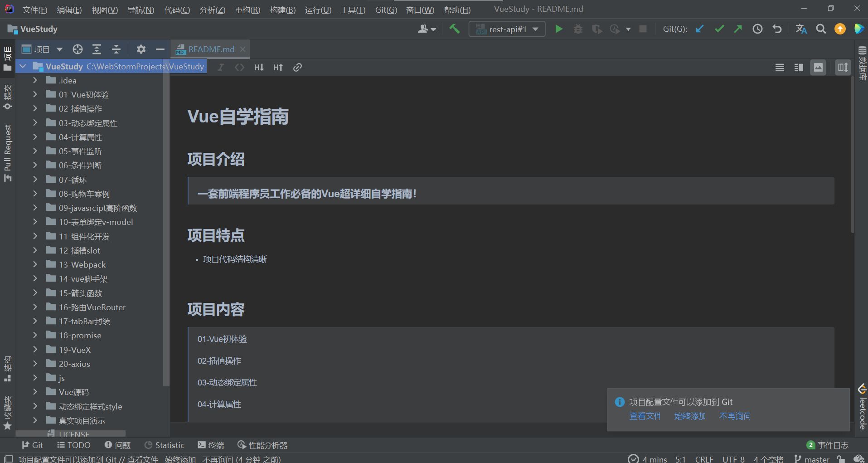Open the leetcode side tool window

pos(863,407)
